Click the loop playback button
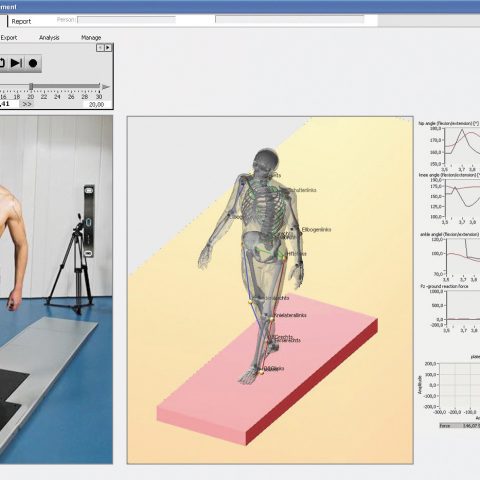The height and width of the screenshot is (480, 480). click(x=3, y=63)
